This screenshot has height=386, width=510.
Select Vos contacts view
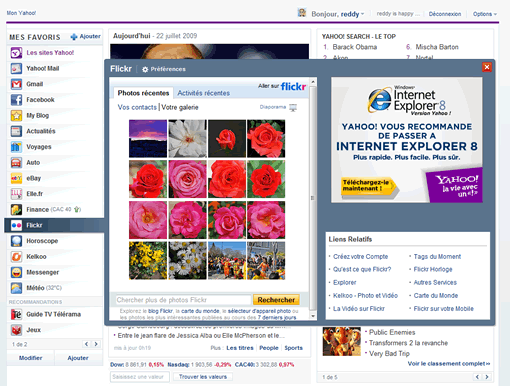pos(137,107)
